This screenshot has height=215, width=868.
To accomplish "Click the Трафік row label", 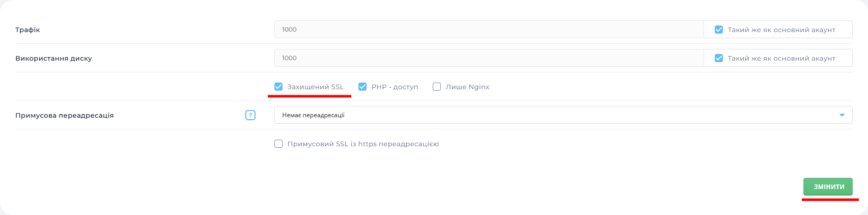I will pyautogui.click(x=27, y=30).
